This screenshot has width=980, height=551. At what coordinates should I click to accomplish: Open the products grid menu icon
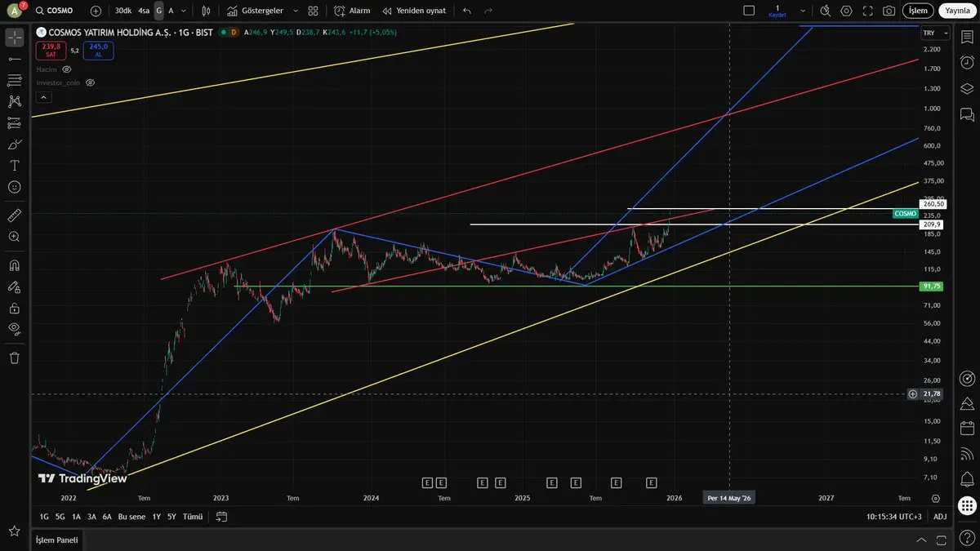click(x=967, y=504)
